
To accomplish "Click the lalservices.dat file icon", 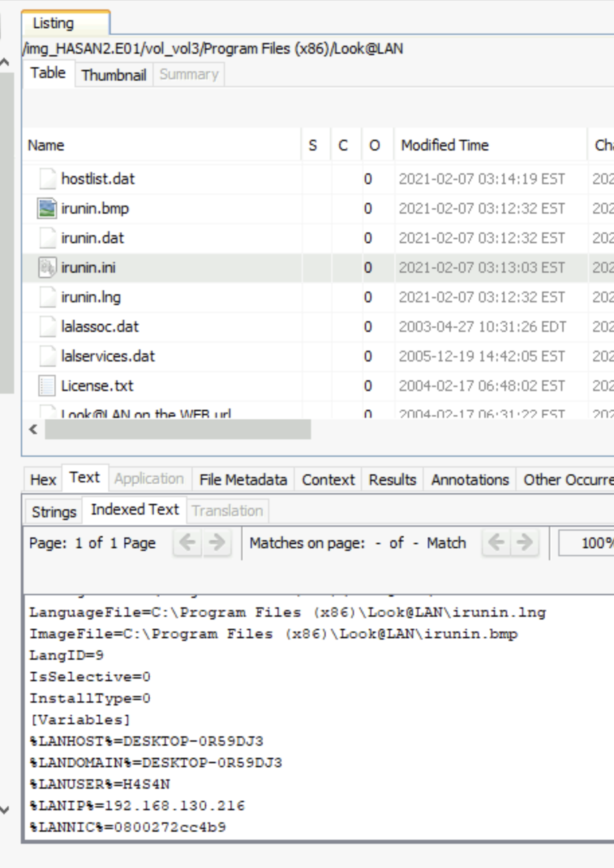I will [47, 356].
